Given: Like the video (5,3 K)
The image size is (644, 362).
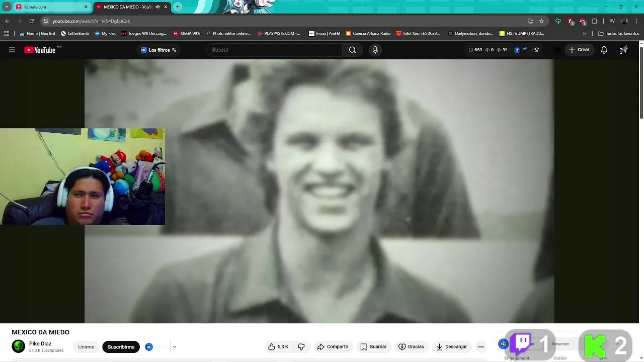Looking at the screenshot, I should tap(278, 347).
